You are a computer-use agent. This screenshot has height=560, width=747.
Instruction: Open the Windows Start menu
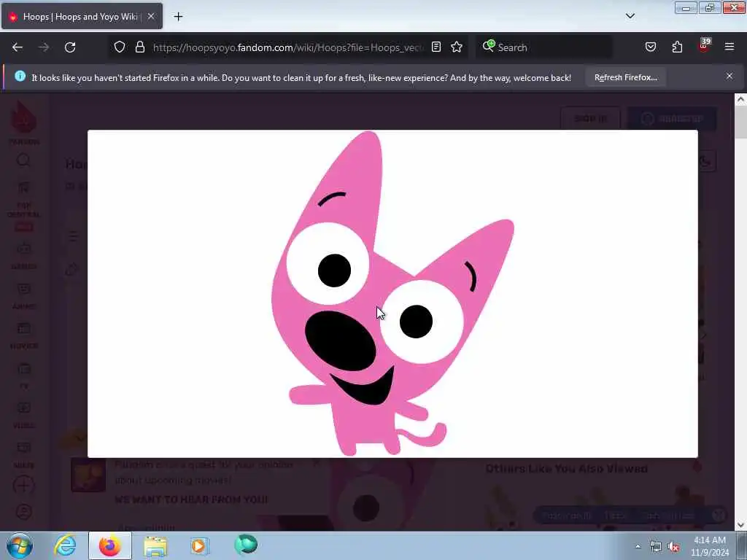[x=20, y=545]
